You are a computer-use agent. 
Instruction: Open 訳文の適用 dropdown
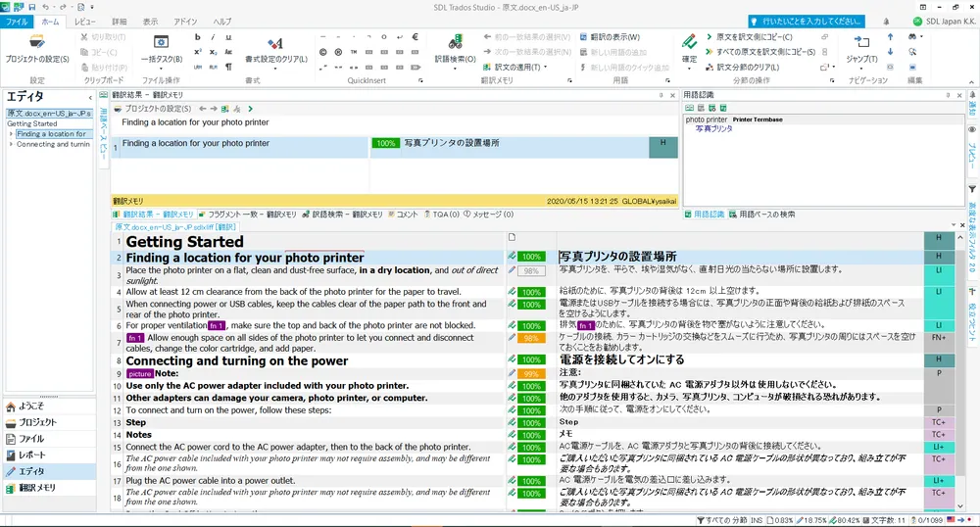point(515,67)
